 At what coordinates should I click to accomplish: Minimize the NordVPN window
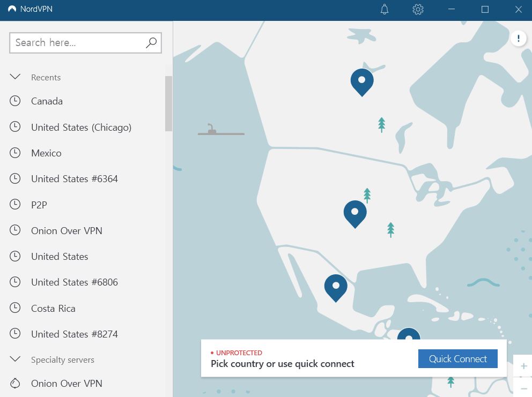tap(451, 9)
